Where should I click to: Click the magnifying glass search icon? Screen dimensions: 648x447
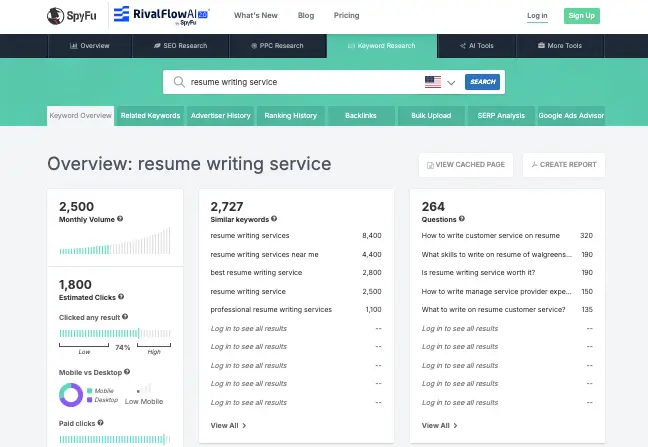coord(179,82)
